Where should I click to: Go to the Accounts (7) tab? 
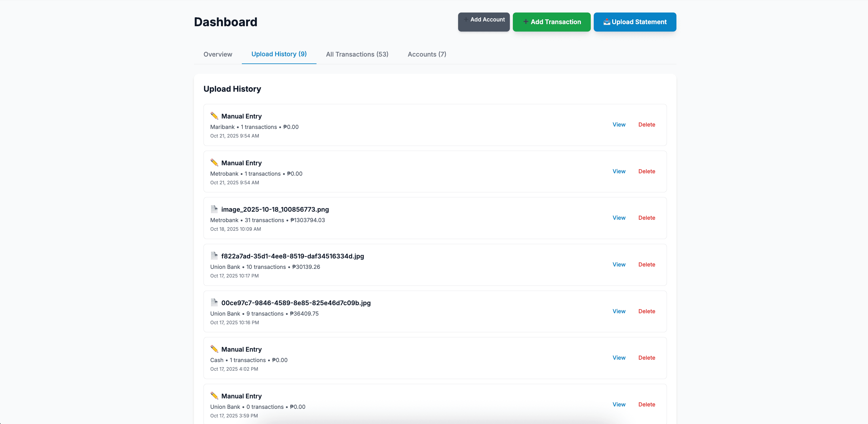[427, 54]
